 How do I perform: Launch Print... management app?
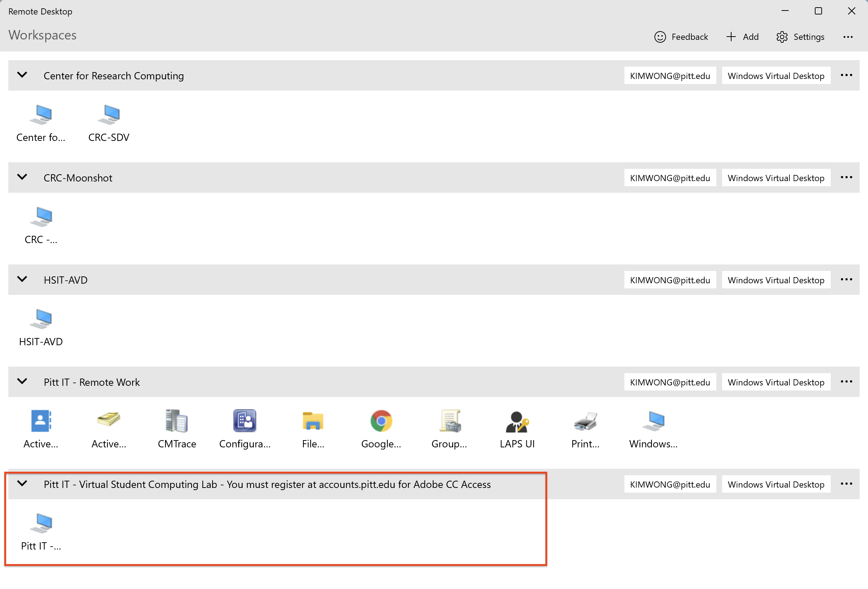point(585,430)
